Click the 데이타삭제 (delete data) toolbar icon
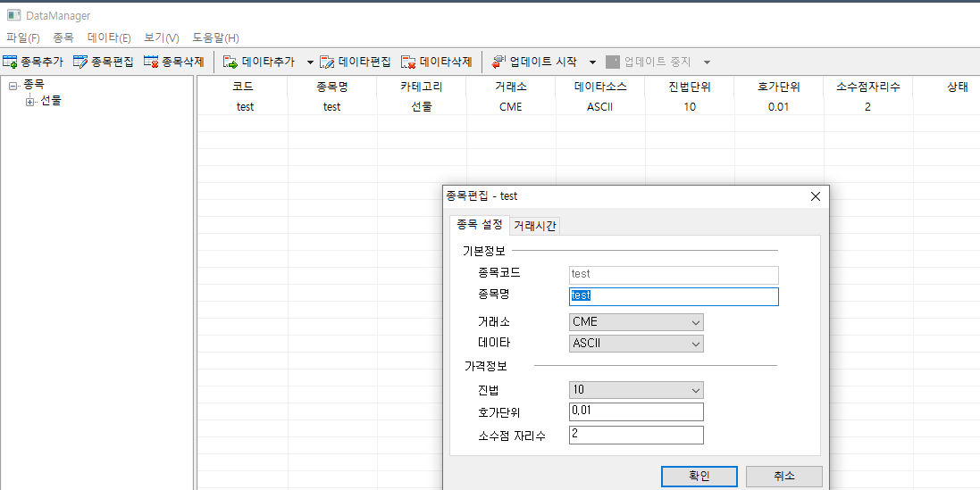 [408, 62]
